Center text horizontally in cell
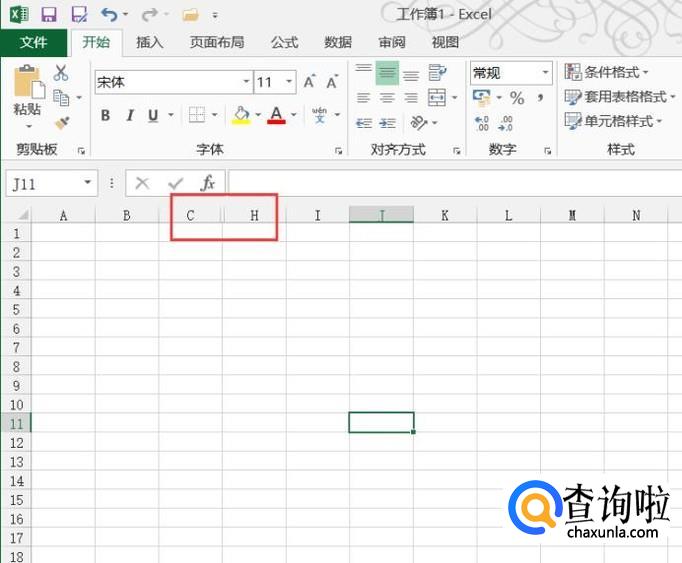 pyautogui.click(x=387, y=98)
